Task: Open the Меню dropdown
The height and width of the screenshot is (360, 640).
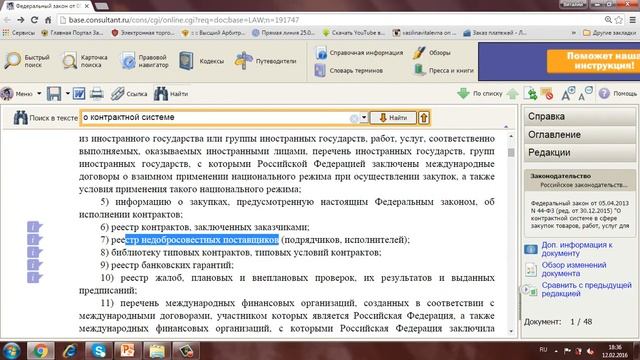Action: (21, 93)
